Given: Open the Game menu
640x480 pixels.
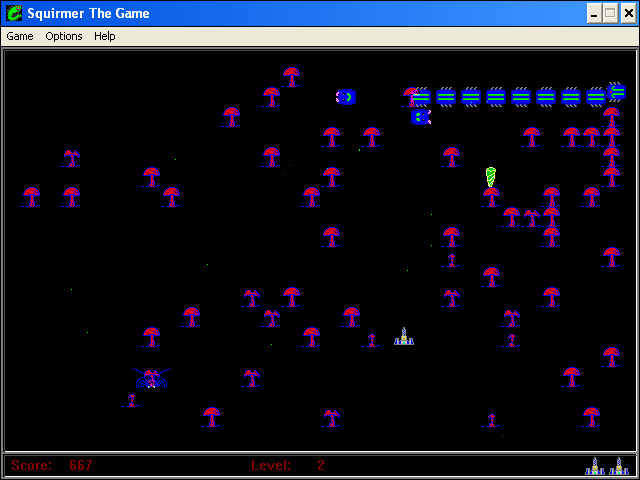Looking at the screenshot, I should click(20, 36).
